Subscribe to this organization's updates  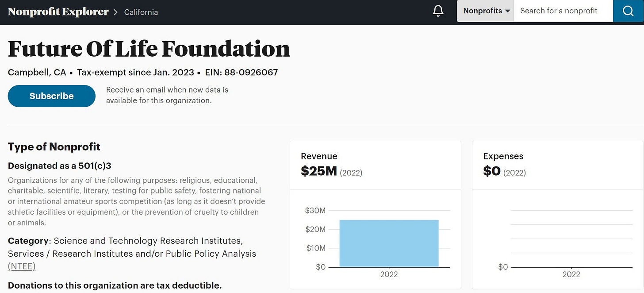tap(52, 96)
